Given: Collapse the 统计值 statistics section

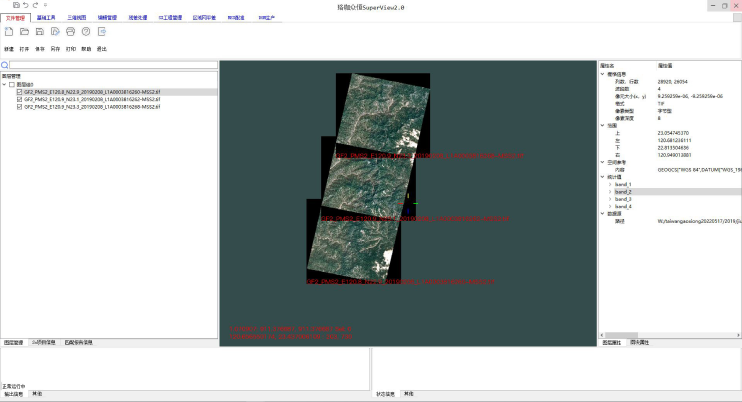Looking at the screenshot, I should (x=602, y=177).
